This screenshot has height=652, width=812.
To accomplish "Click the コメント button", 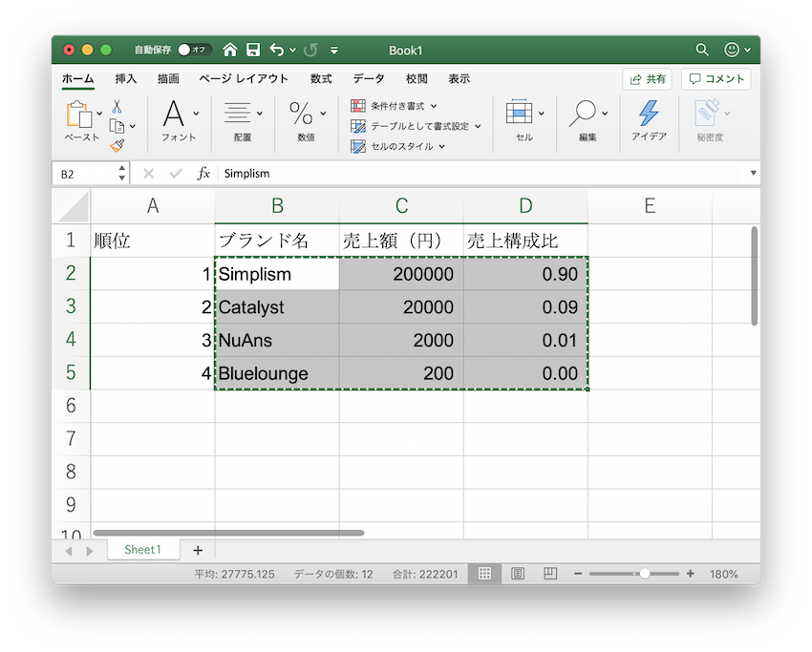I will [716, 79].
